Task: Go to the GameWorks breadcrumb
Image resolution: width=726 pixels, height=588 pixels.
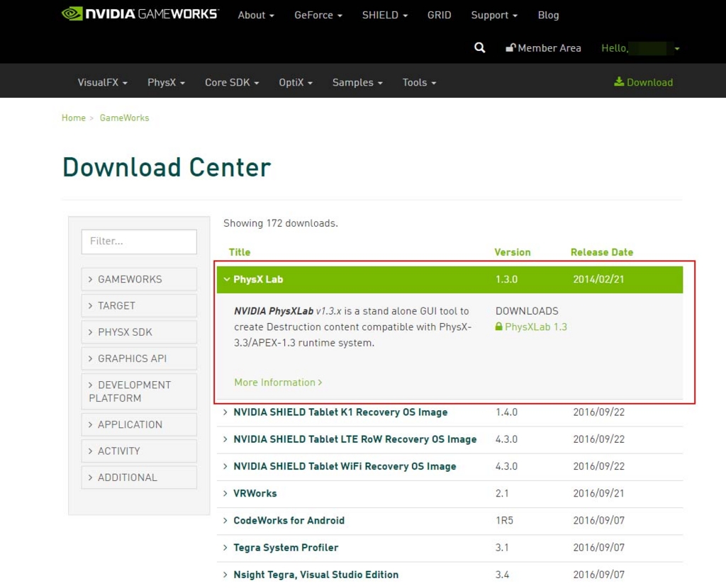Action: pyautogui.click(x=124, y=118)
